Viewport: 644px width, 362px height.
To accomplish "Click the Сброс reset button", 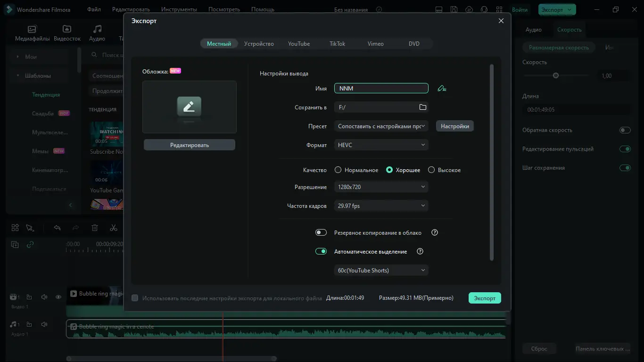I will point(539,349).
